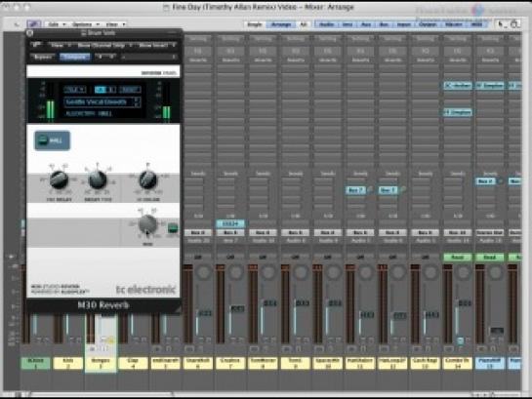Select preset slot B in reverb display

coord(111,90)
